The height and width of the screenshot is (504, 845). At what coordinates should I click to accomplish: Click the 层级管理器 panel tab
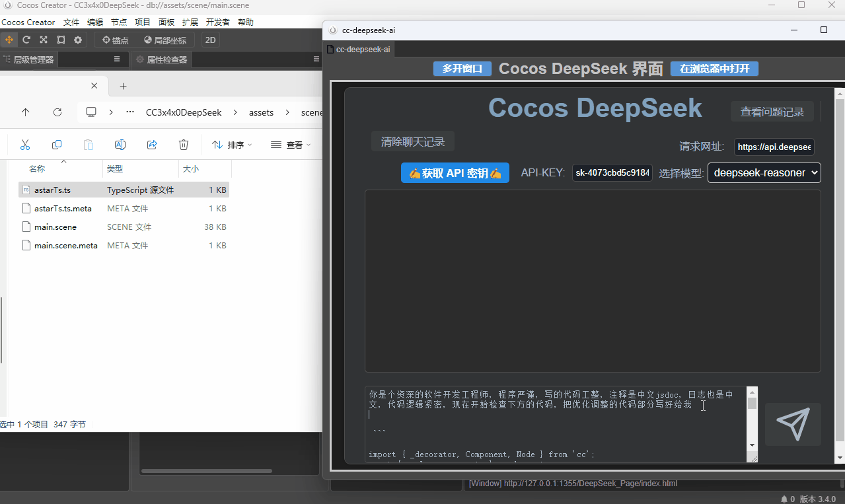28,59
